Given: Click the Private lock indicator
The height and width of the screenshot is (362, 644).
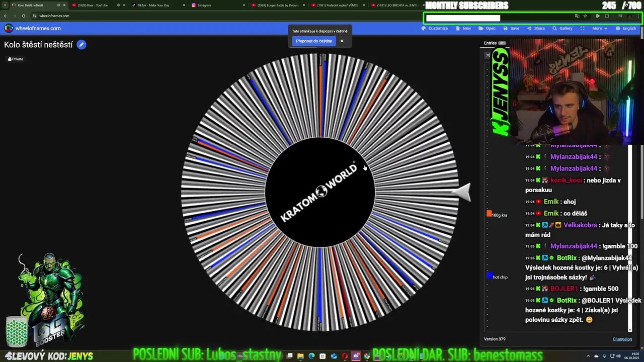Looking at the screenshot, I should click(16, 59).
